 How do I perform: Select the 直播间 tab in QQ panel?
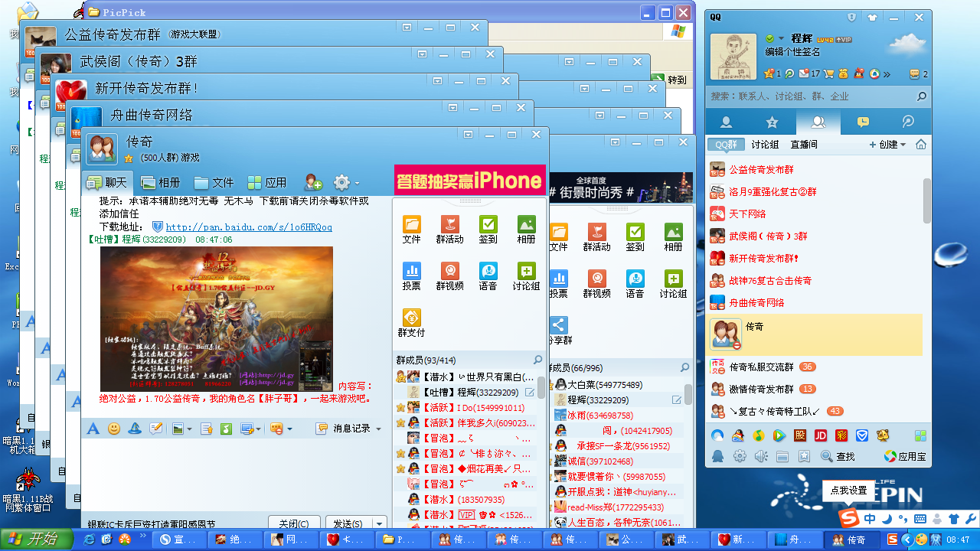[804, 145]
